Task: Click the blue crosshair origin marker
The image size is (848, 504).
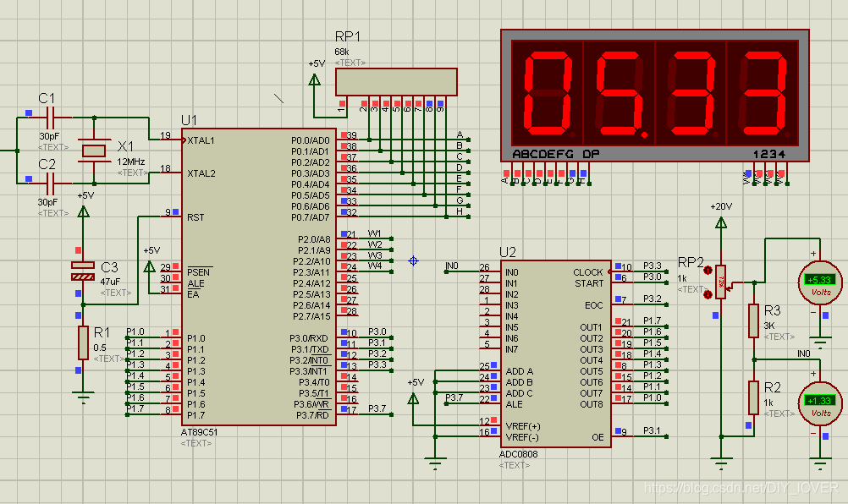Action: pyautogui.click(x=413, y=261)
